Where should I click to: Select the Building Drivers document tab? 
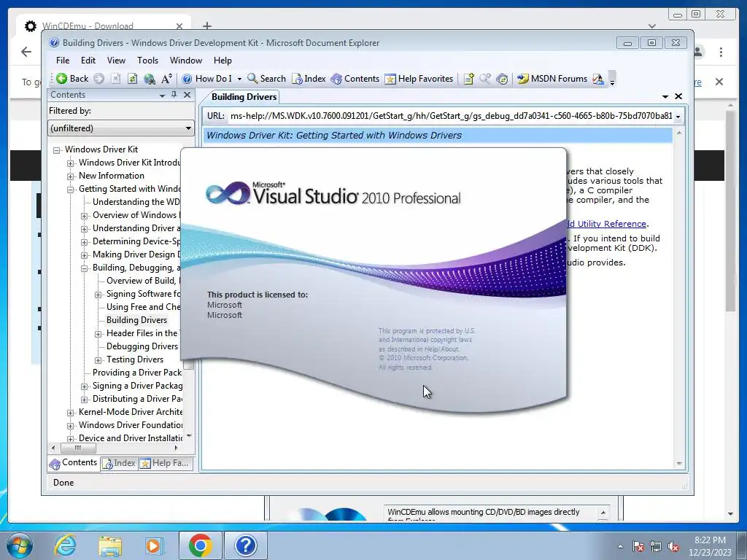[x=244, y=97]
